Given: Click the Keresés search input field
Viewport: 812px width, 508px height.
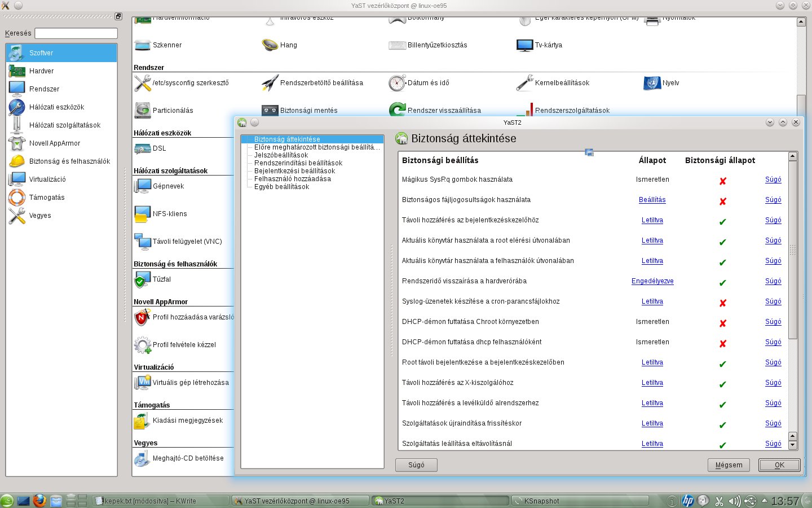Looking at the screenshot, I should [76, 33].
